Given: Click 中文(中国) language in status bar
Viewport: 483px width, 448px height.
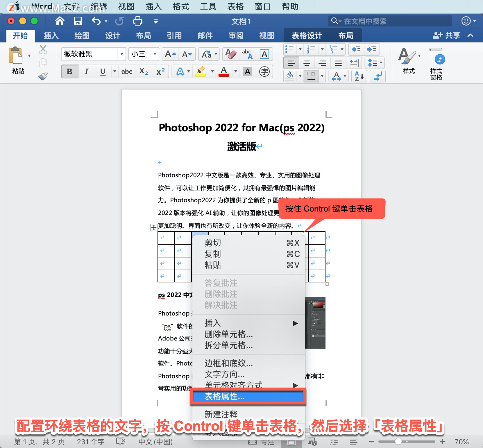Looking at the screenshot, I should pos(155,442).
